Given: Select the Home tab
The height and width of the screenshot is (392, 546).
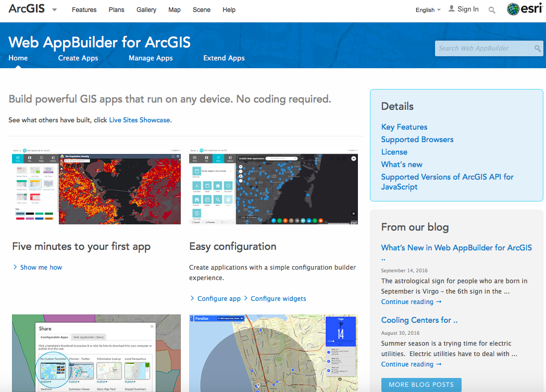Looking at the screenshot, I should 18,58.
